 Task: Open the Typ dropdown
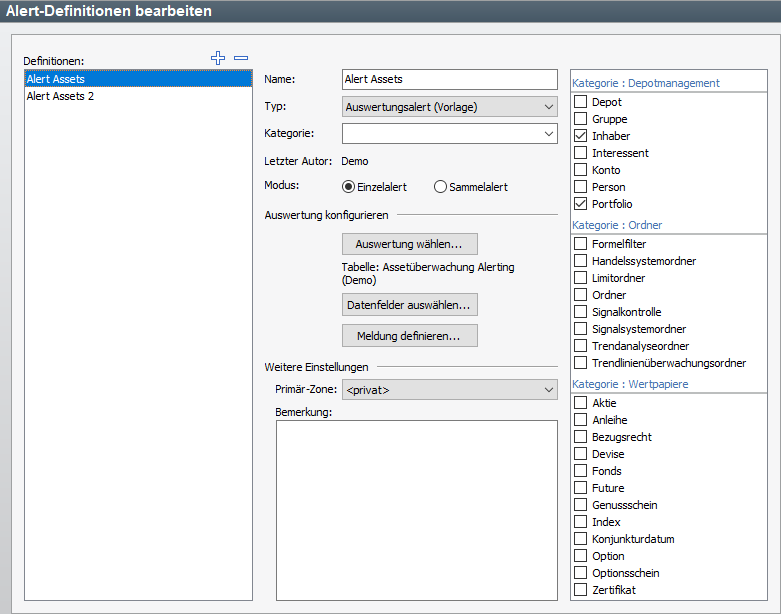click(449, 107)
